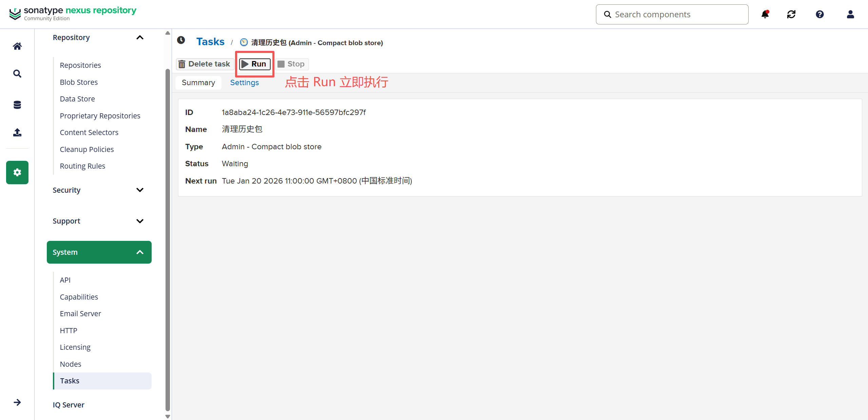
Task: Collapse the Repository section
Action: point(140,38)
